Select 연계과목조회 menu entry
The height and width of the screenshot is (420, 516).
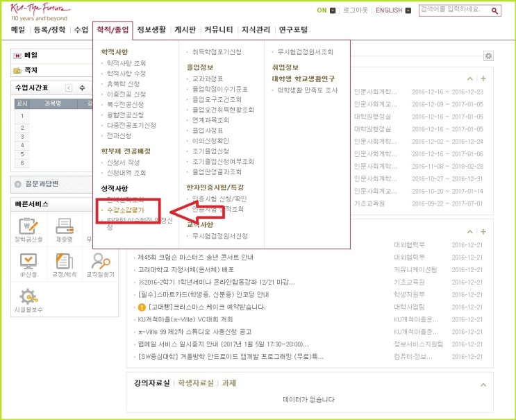click(x=210, y=120)
